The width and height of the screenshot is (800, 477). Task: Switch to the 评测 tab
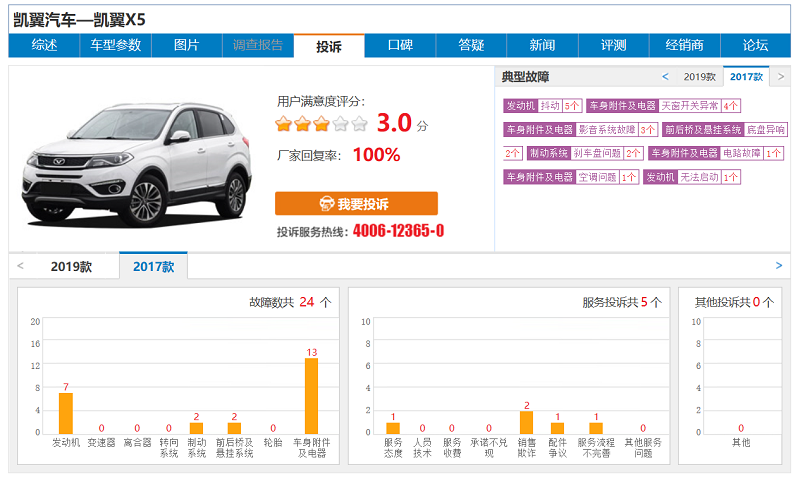tap(613, 45)
